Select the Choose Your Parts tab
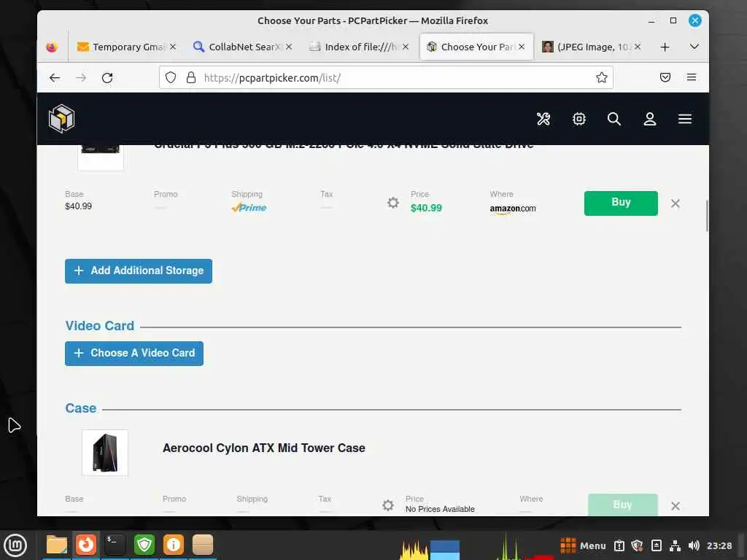This screenshot has width=747, height=560. point(476,47)
